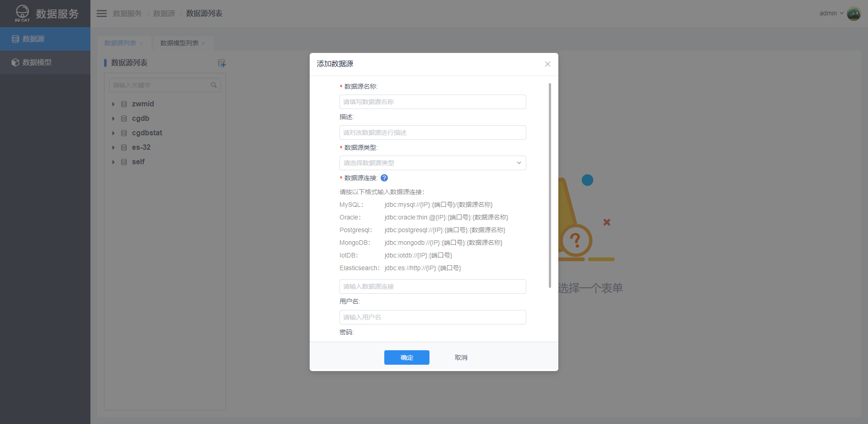Select the cgdb datasource

pyautogui.click(x=141, y=119)
